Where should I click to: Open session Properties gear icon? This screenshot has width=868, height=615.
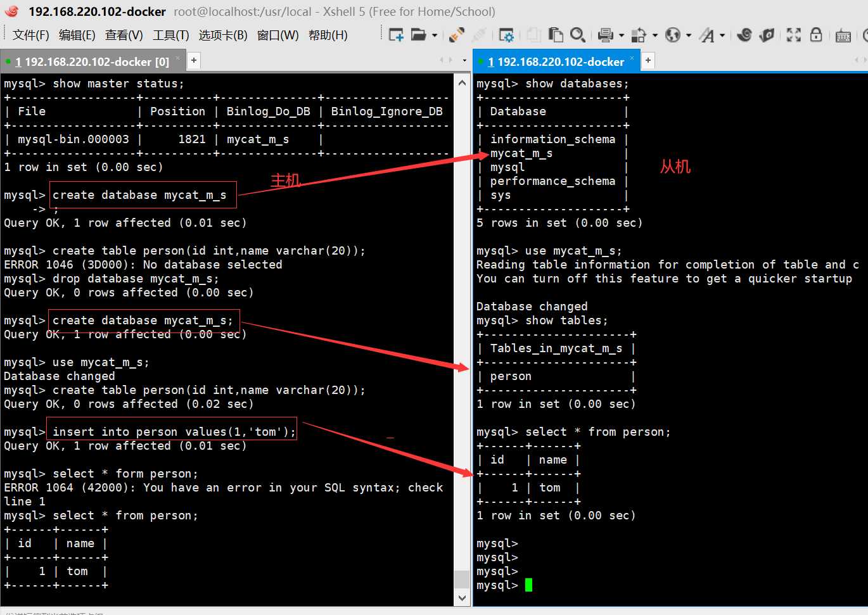(x=506, y=35)
